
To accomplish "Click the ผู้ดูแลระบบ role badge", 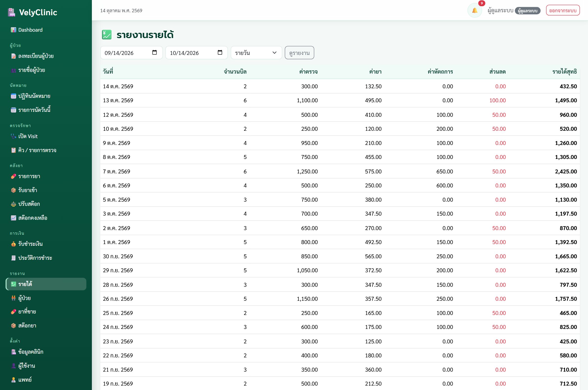I will [x=527, y=11].
